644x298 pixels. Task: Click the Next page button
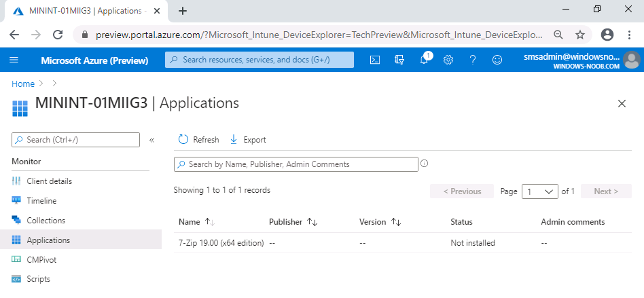pos(606,191)
